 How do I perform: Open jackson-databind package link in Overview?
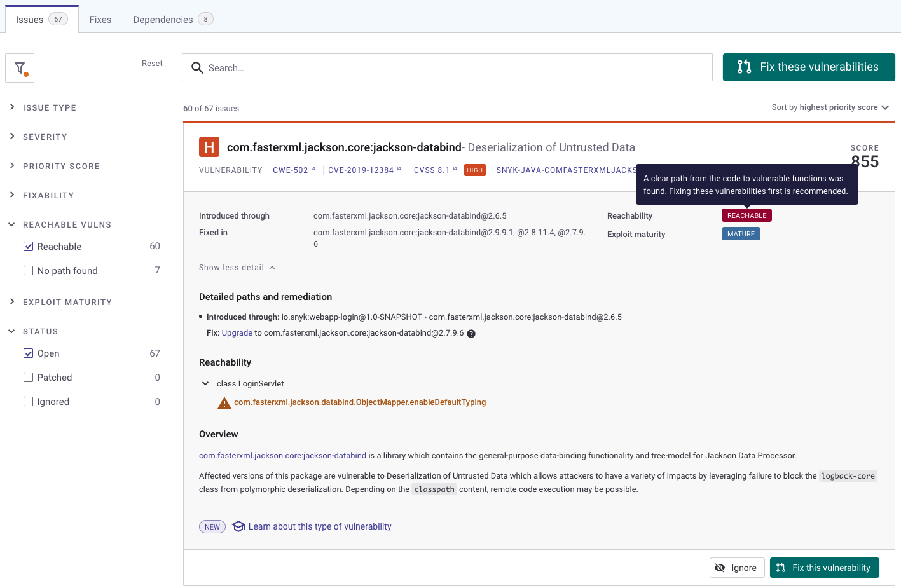click(x=282, y=456)
